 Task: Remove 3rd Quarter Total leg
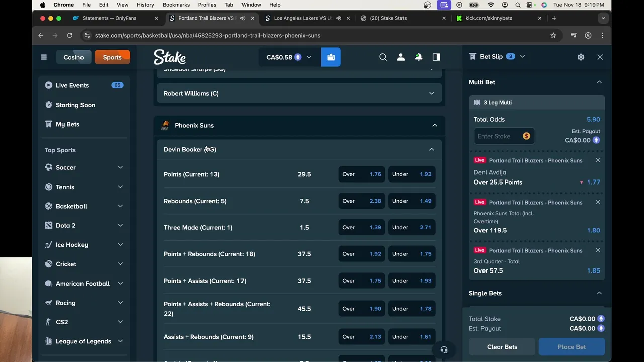[598, 250]
